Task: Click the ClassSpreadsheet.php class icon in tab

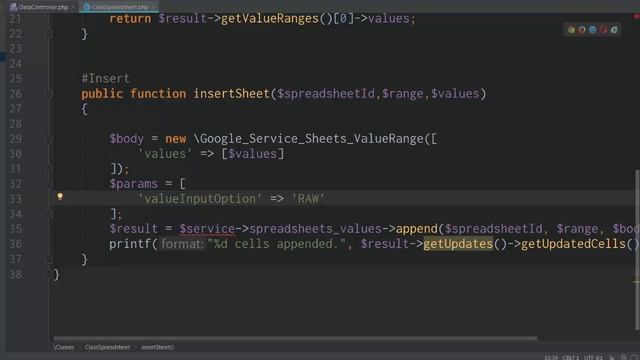Action: point(87,7)
